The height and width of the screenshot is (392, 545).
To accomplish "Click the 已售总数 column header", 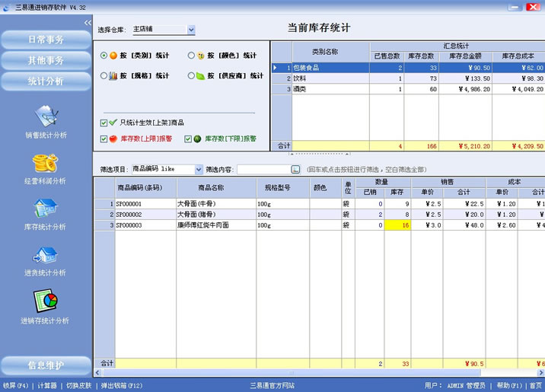I will pyautogui.click(x=387, y=56).
